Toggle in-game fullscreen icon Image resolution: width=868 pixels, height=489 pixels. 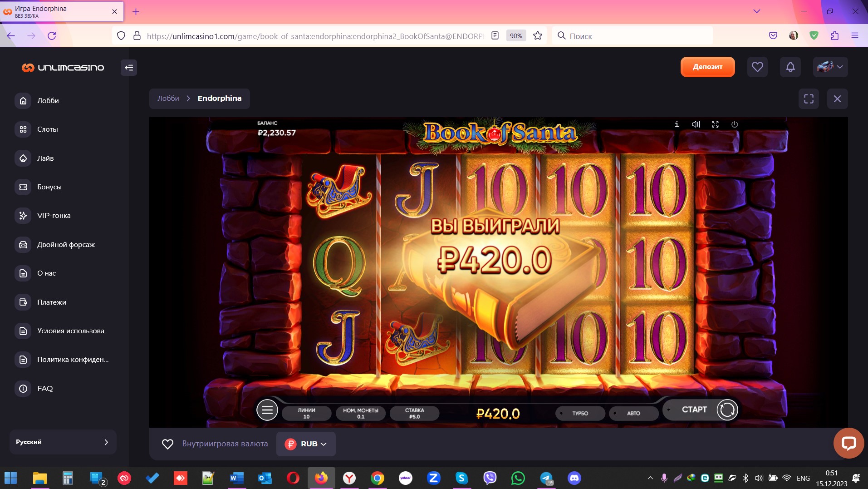pyautogui.click(x=715, y=124)
